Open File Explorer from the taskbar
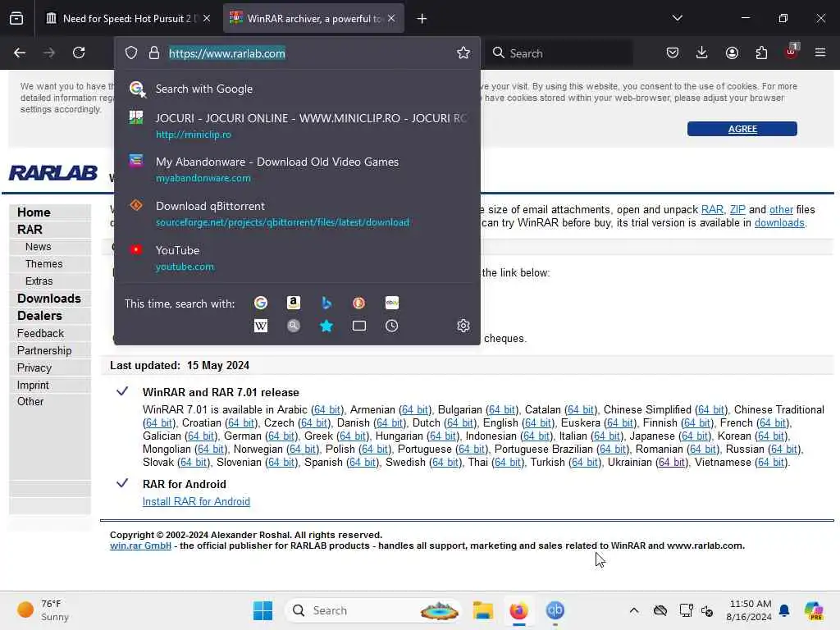The image size is (840, 630). [x=482, y=610]
